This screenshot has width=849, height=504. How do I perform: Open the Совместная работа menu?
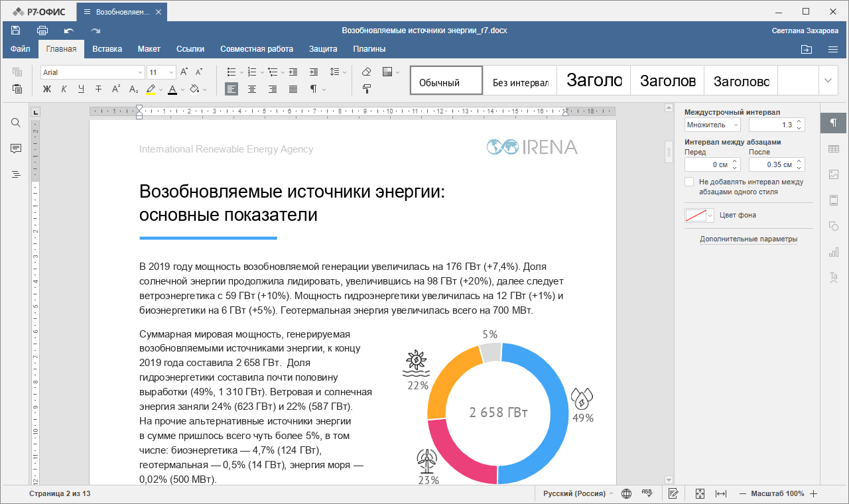257,48
